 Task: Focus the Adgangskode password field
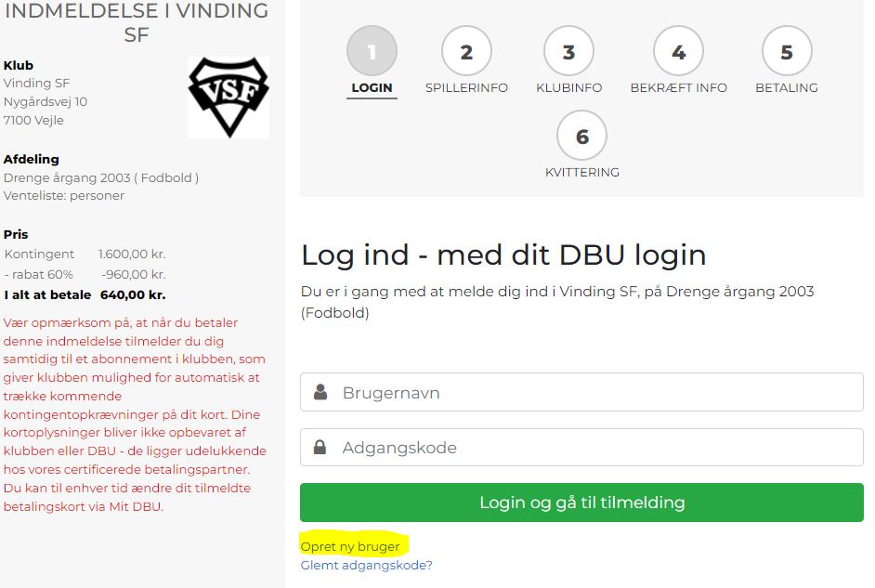click(x=582, y=448)
